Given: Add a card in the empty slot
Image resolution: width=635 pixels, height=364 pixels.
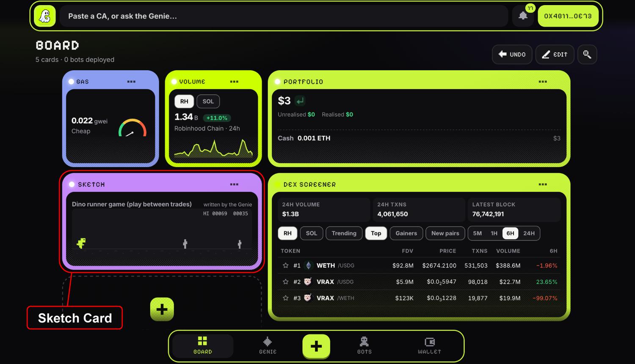Looking at the screenshot, I should (162, 309).
